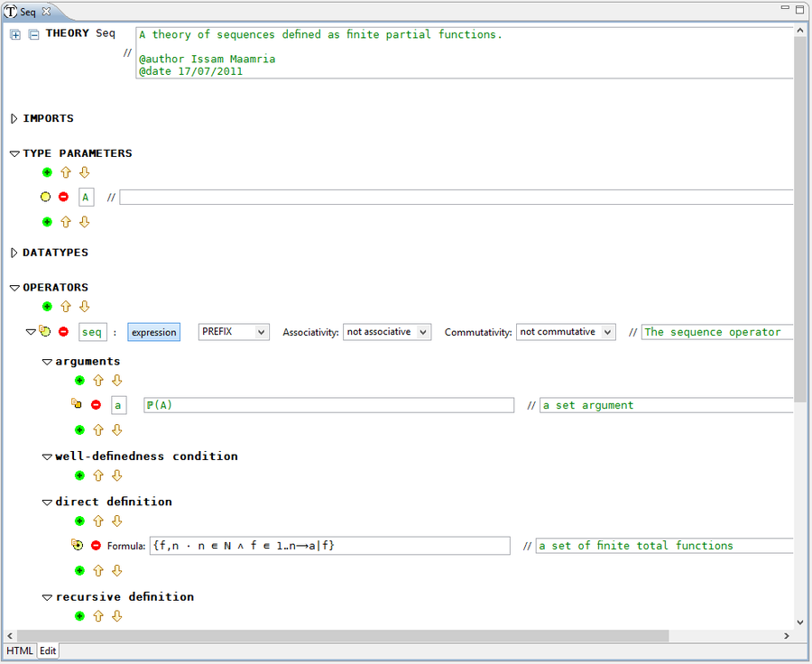
Task: Collapse the well-definedness condition subsection
Action: (x=47, y=456)
